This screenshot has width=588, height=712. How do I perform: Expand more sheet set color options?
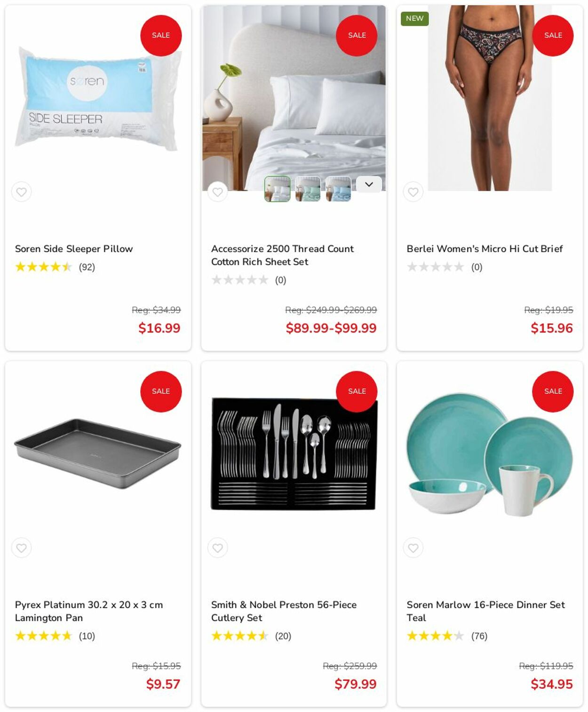coord(369,184)
